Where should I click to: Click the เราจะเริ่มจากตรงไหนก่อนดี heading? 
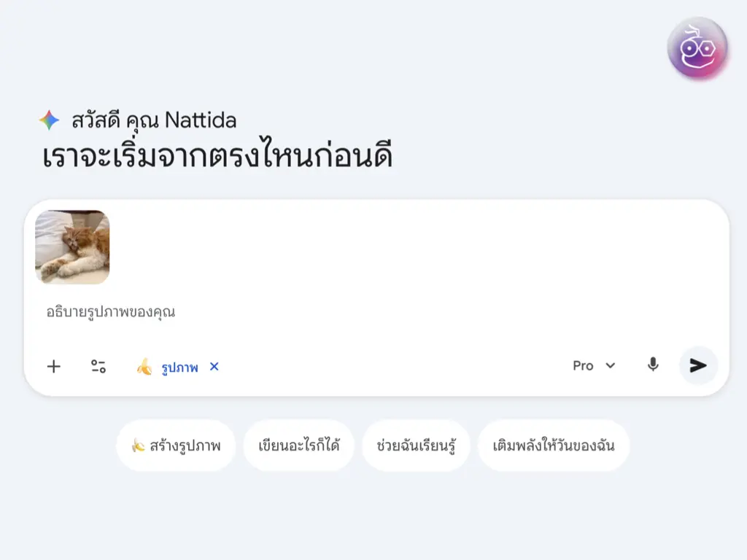(x=217, y=157)
